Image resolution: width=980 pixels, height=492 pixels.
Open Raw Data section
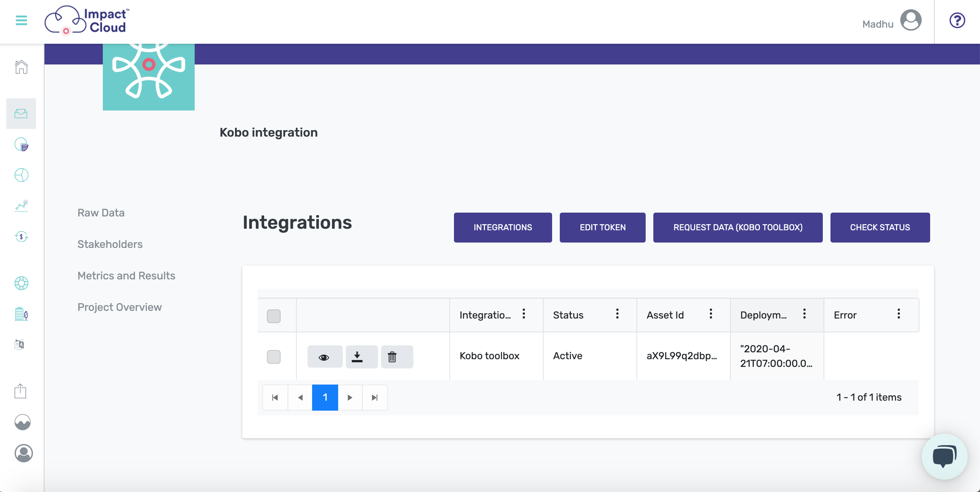click(x=101, y=213)
